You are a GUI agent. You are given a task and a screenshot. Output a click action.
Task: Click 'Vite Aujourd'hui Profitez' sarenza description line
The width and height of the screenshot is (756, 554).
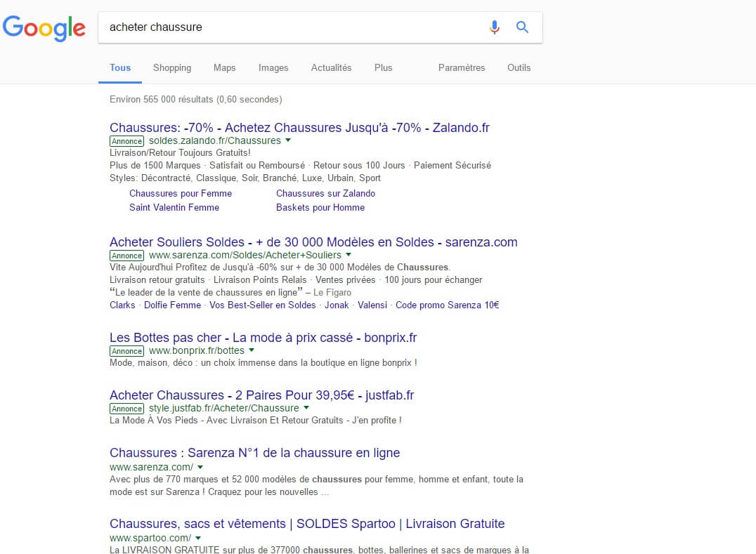pos(280,268)
